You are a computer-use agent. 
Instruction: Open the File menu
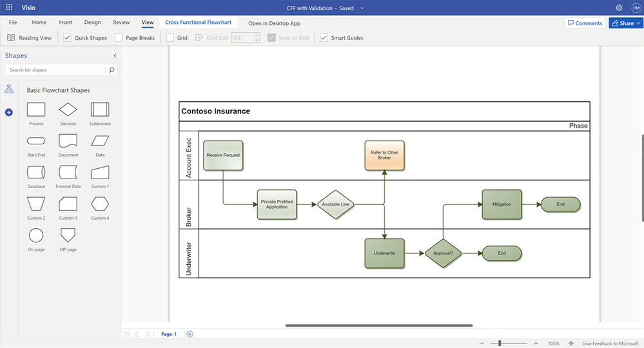coord(13,23)
